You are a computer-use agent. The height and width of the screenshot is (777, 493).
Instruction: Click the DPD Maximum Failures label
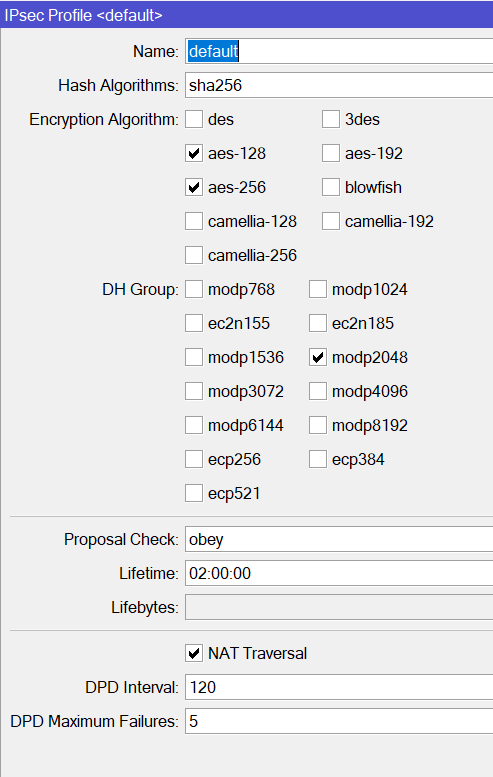[94, 721]
